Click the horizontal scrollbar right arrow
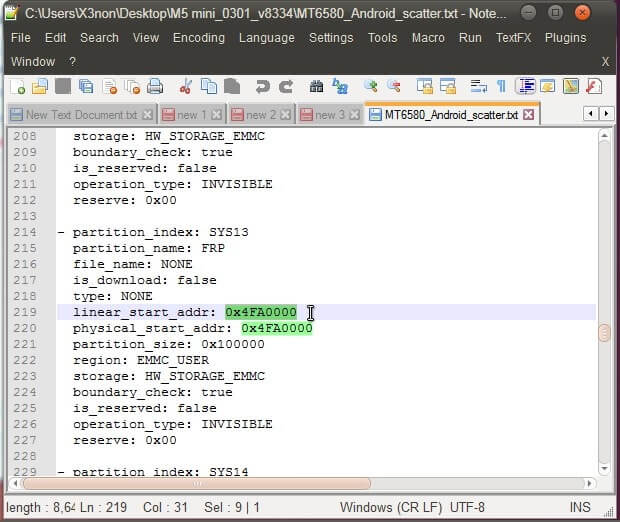 click(590, 483)
